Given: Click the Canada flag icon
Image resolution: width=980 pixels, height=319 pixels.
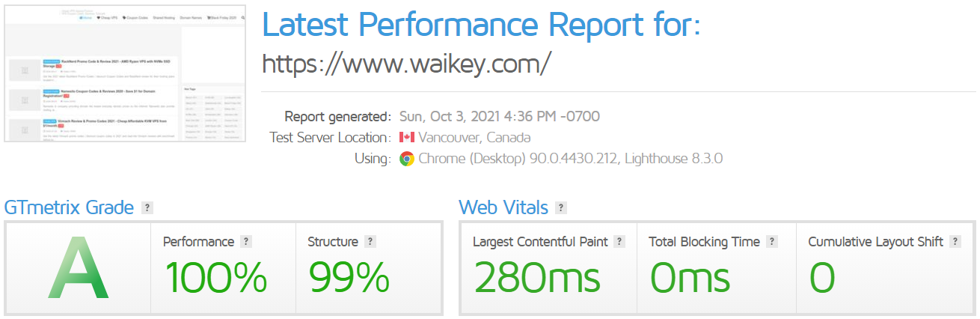Looking at the screenshot, I should tap(407, 137).
